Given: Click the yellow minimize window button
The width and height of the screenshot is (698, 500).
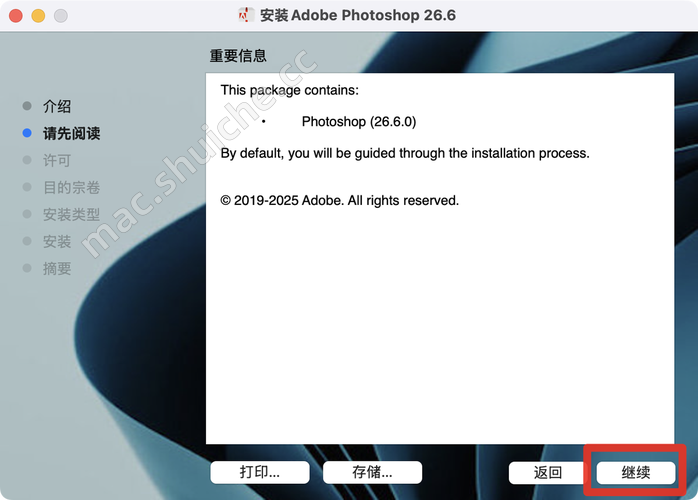Looking at the screenshot, I should tap(38, 16).
